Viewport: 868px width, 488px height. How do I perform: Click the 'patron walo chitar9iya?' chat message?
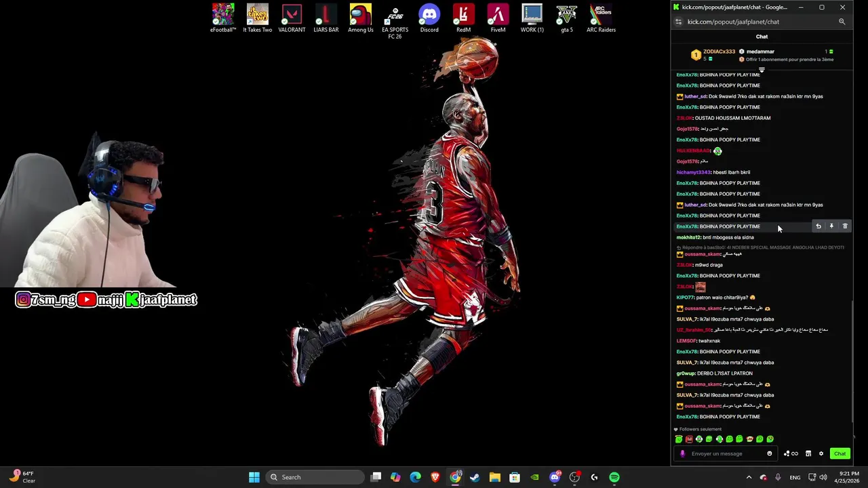723,298
